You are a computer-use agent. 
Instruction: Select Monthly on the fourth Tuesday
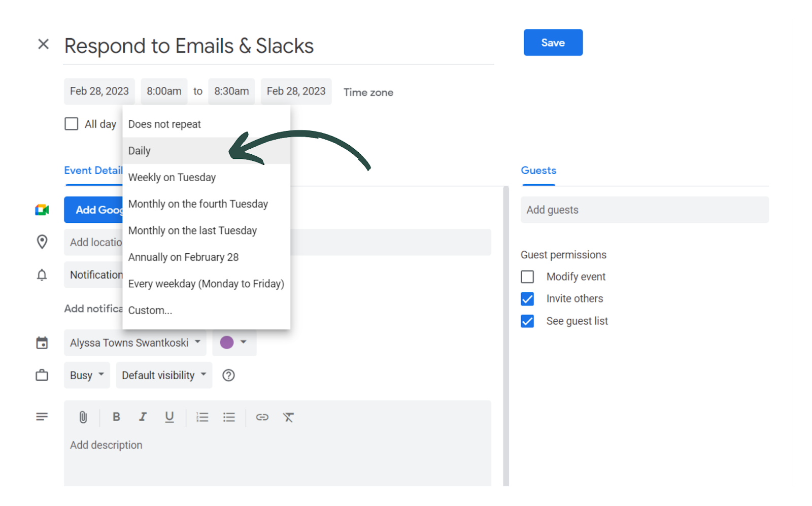[x=207, y=204]
